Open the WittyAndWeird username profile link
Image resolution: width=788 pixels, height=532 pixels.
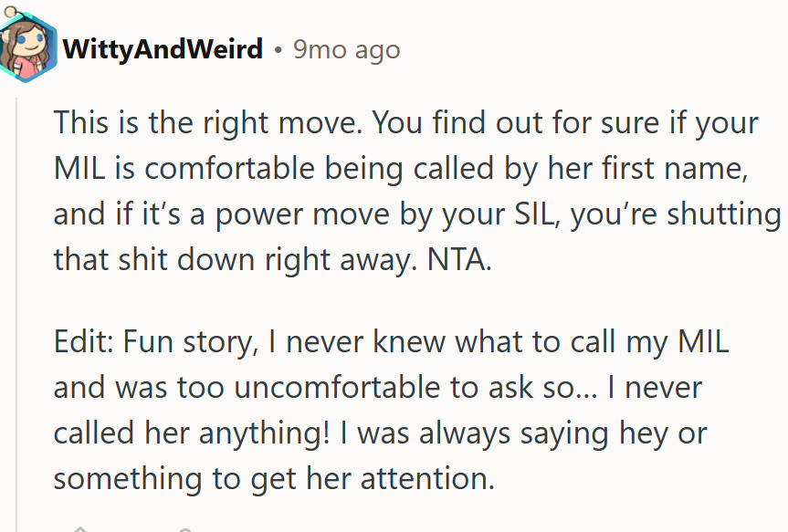click(163, 48)
